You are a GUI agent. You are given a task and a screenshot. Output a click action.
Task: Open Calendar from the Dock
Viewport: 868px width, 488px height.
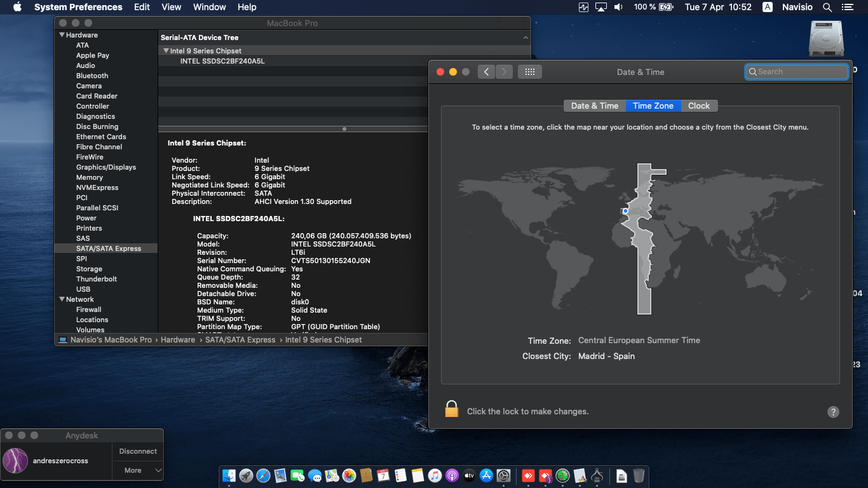click(383, 475)
